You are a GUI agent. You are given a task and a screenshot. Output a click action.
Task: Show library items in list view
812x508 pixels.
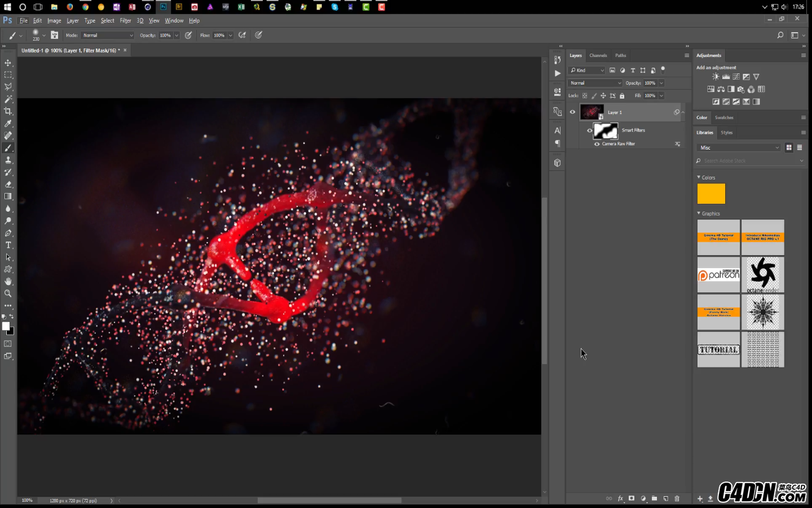pyautogui.click(x=800, y=148)
